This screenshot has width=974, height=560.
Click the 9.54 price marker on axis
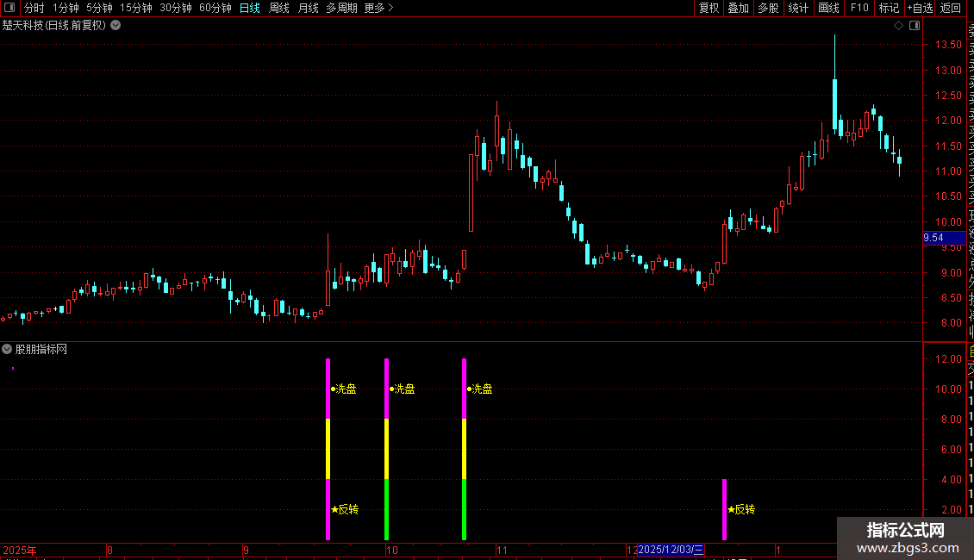click(x=944, y=238)
